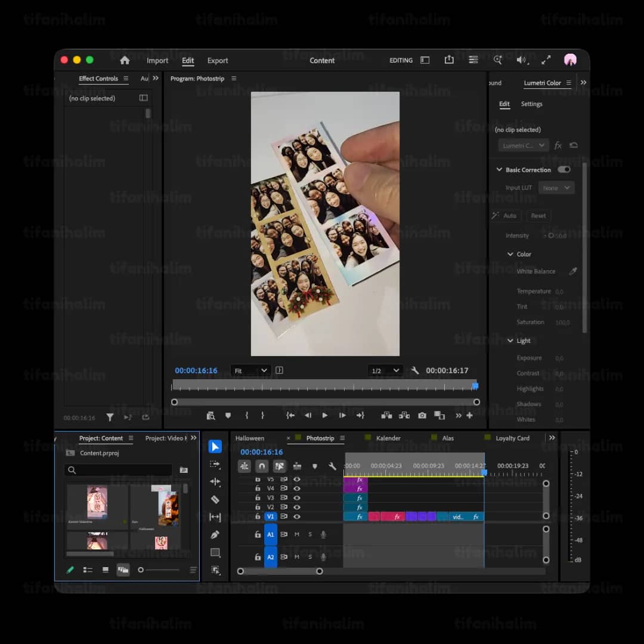Image resolution: width=644 pixels, height=644 pixels.
Task: Show hidden tabs beside Effect Controls
Action: click(x=155, y=78)
